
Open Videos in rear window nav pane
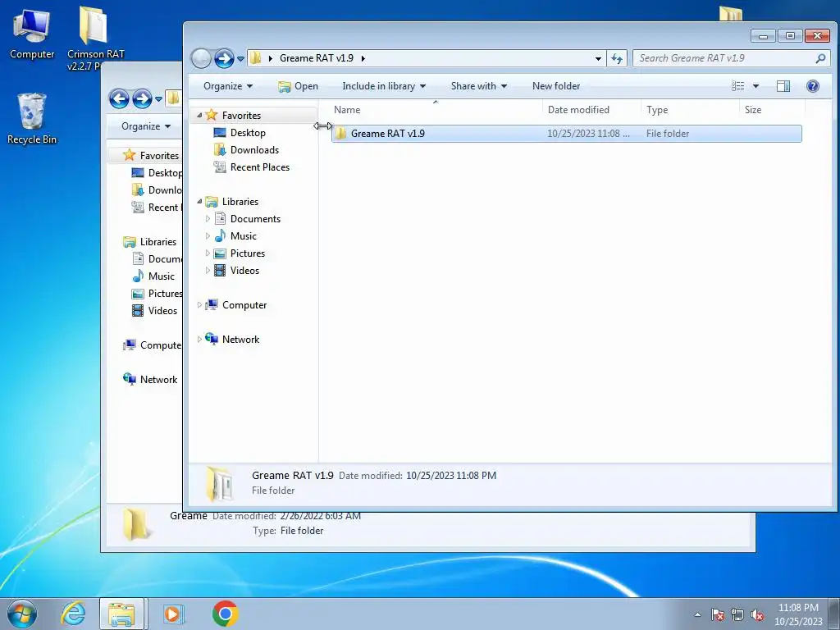pyautogui.click(x=162, y=310)
